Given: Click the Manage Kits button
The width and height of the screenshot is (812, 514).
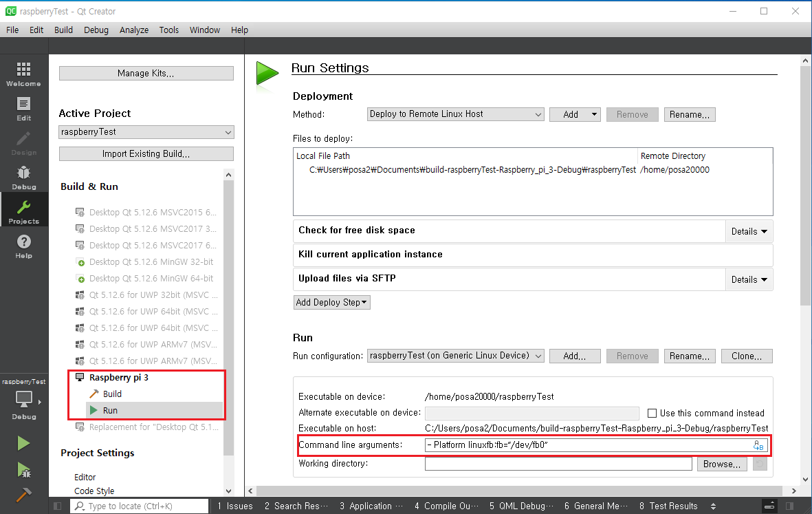Looking at the screenshot, I should (x=146, y=74).
